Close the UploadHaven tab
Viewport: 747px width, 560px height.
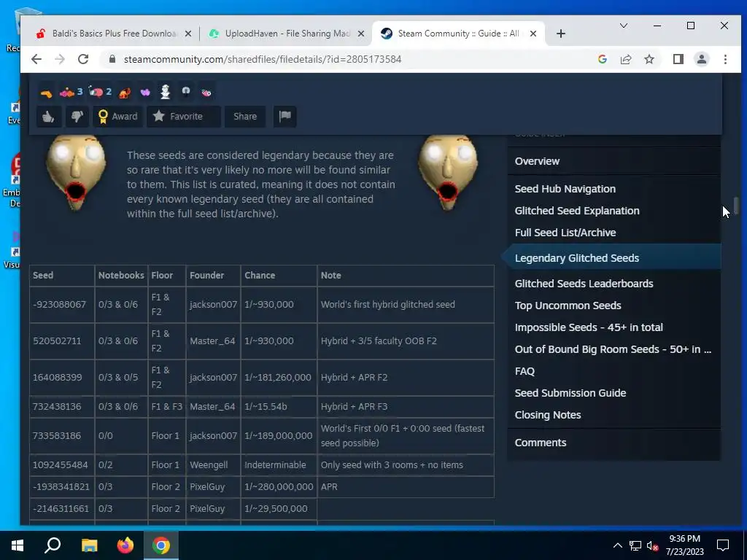pos(360,34)
